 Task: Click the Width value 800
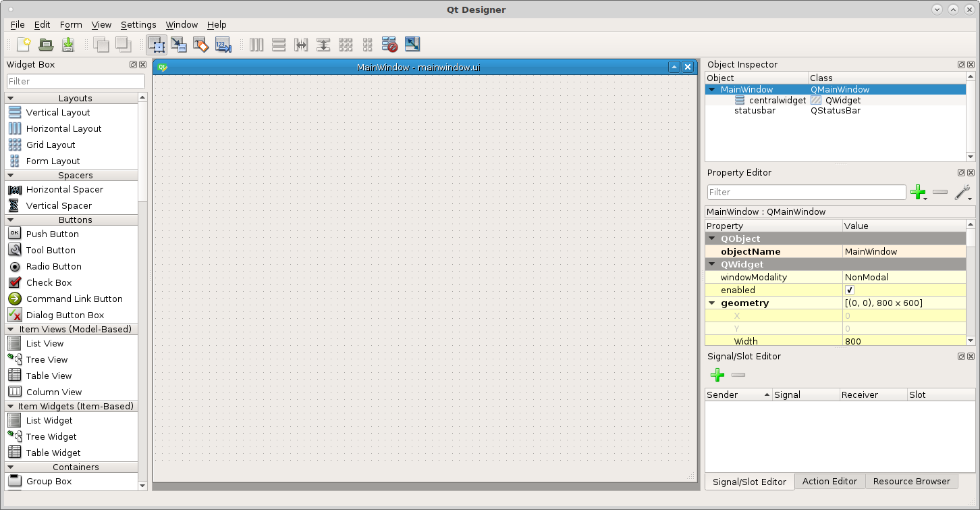[x=904, y=341]
